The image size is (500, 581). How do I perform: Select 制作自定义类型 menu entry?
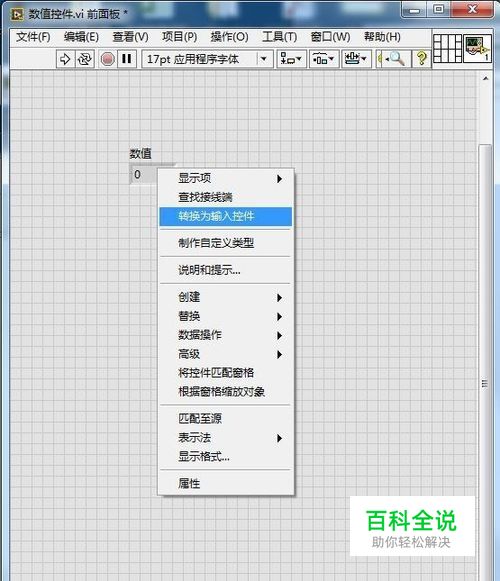click(226, 243)
